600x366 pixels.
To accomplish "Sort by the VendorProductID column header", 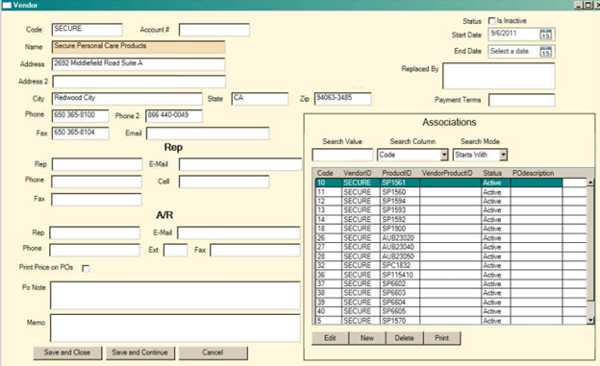I will click(447, 173).
